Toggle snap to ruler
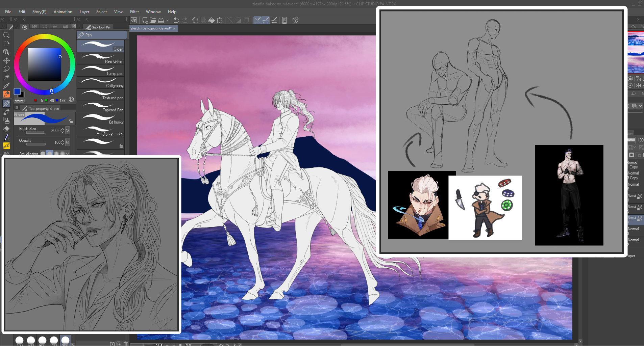Viewport: 644px width, 348px height. point(257,20)
